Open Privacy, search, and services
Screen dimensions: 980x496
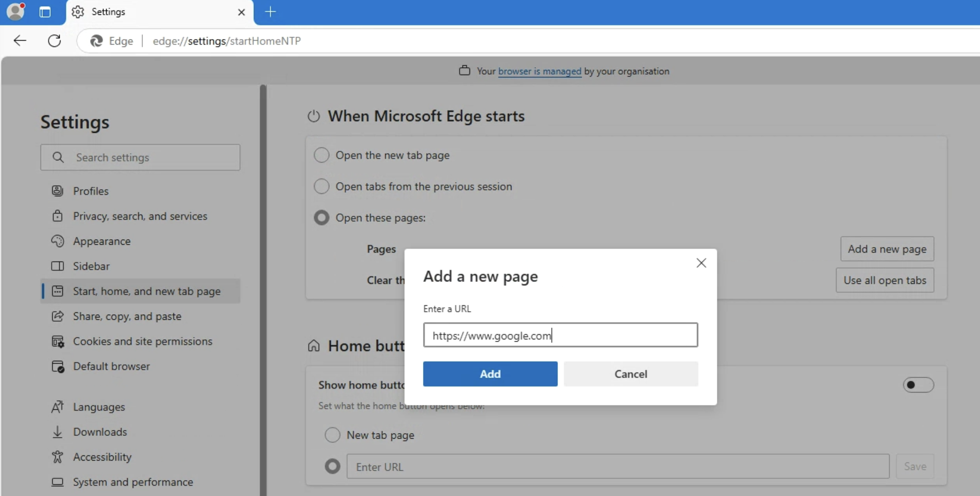coord(140,216)
